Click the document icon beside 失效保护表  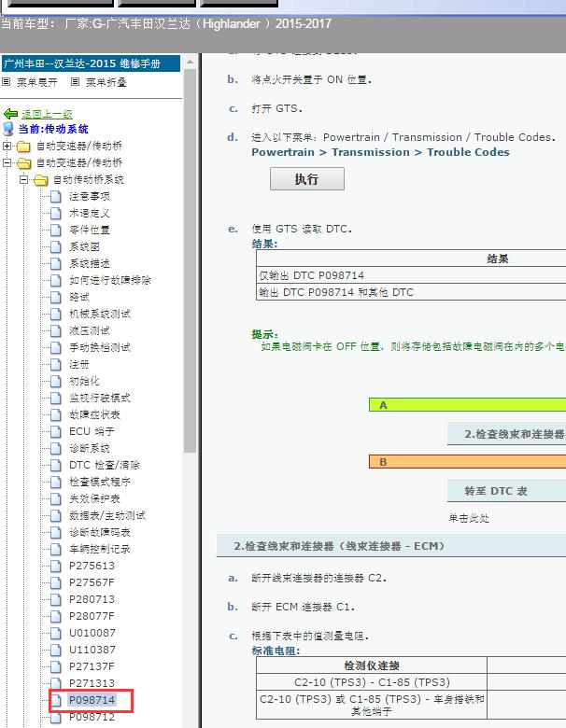click(56, 498)
